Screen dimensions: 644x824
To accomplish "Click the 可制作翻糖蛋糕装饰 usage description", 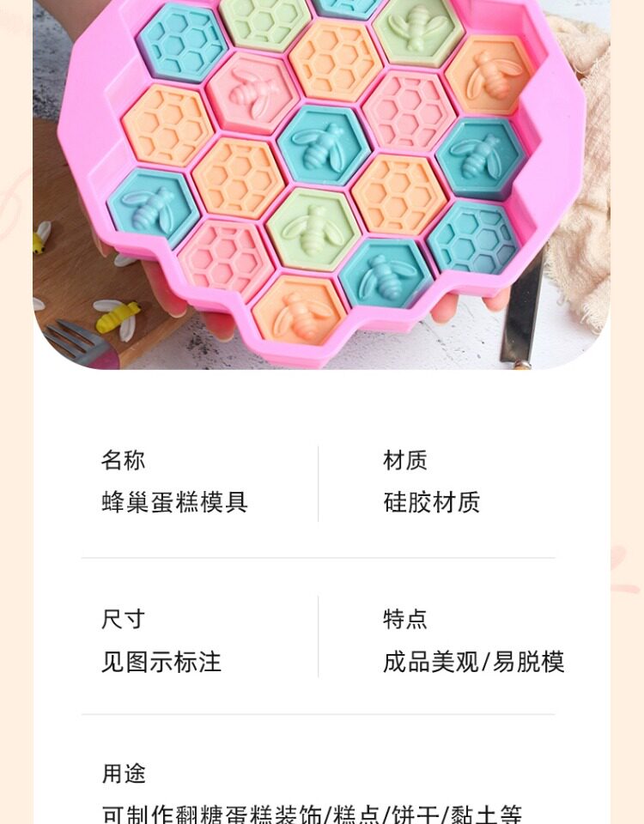I will pos(212,814).
